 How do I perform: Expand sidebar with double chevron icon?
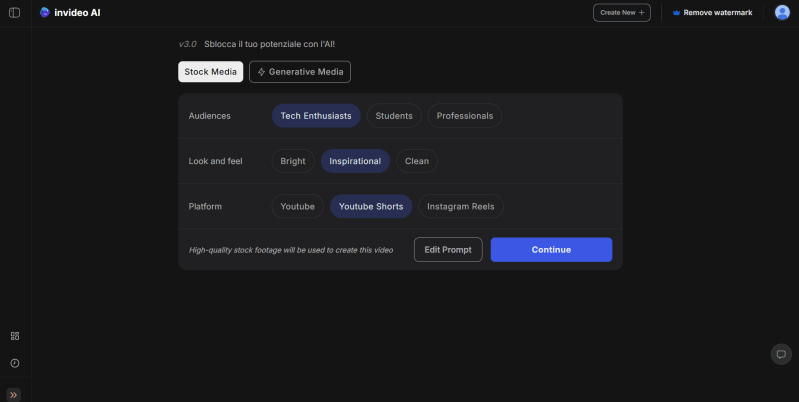tap(14, 394)
